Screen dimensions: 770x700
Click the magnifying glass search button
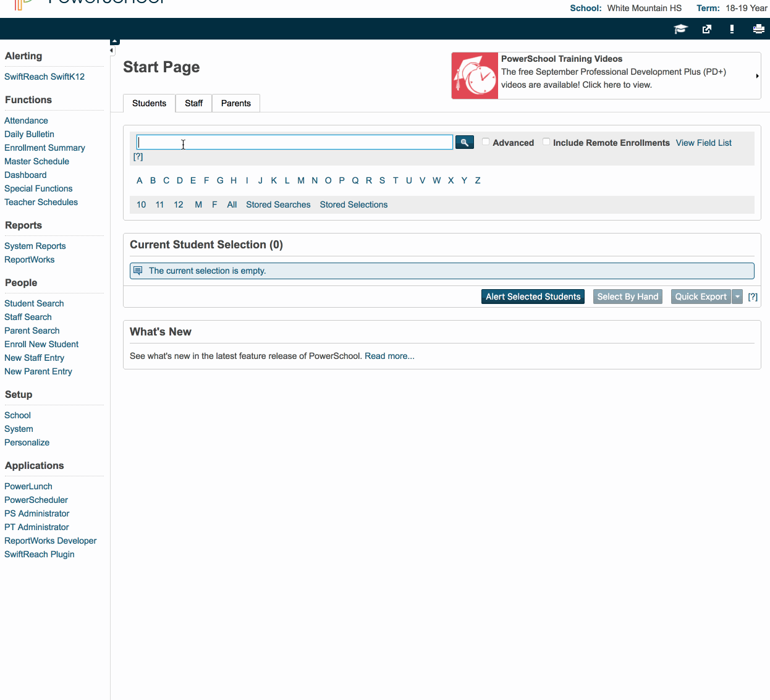tap(465, 142)
